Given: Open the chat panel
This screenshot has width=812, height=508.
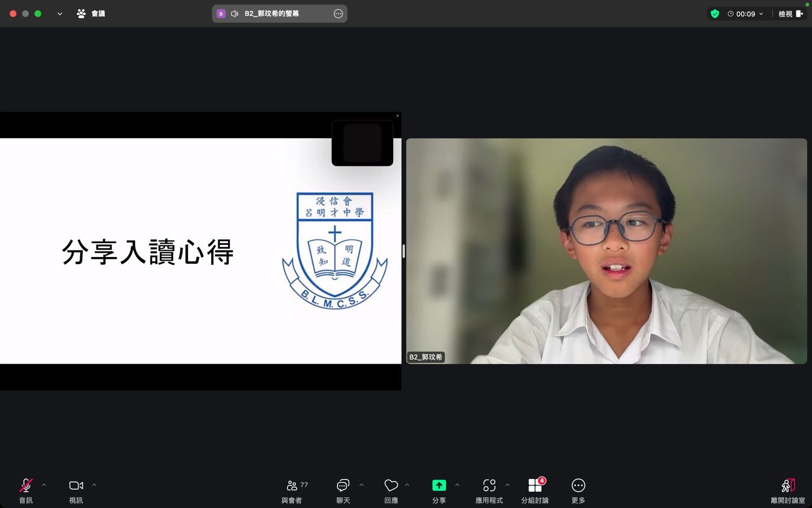Looking at the screenshot, I should [x=343, y=491].
